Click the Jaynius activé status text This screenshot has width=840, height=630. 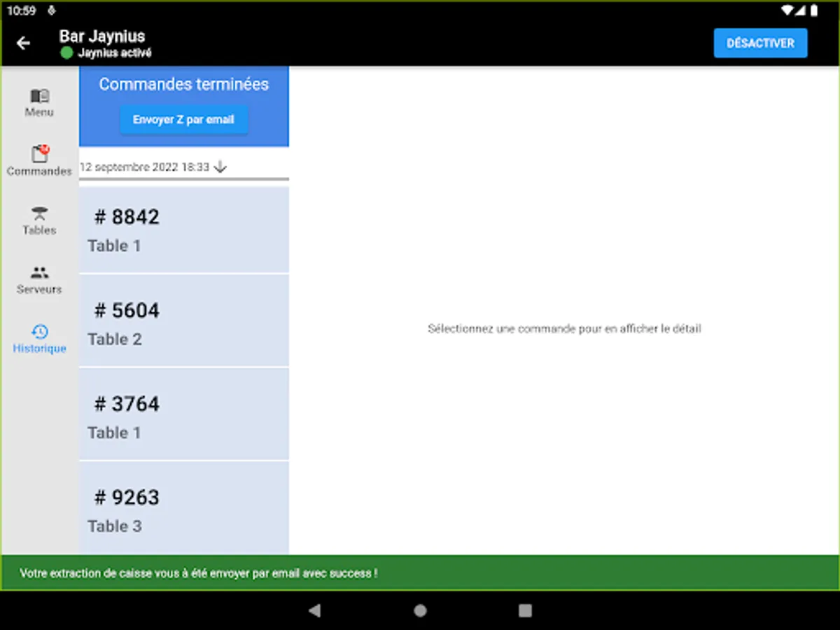(x=115, y=53)
